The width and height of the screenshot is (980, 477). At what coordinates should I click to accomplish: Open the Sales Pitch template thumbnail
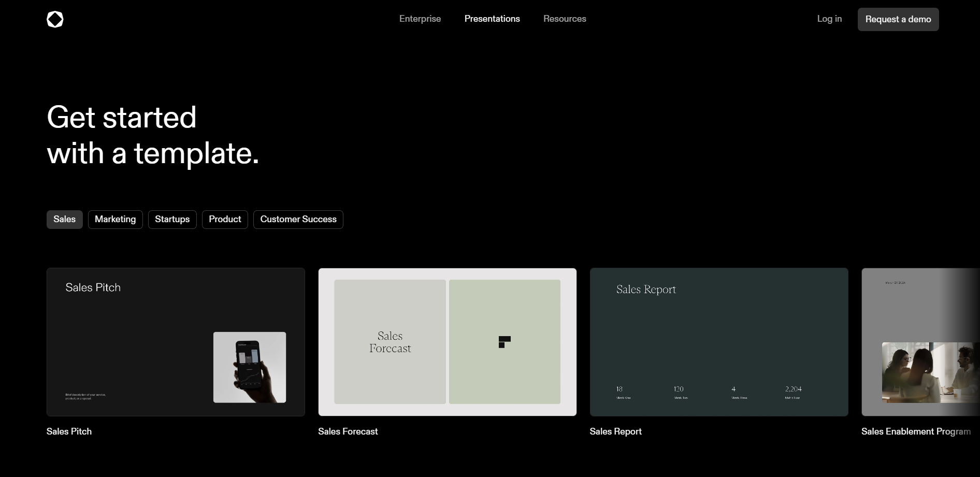176,342
